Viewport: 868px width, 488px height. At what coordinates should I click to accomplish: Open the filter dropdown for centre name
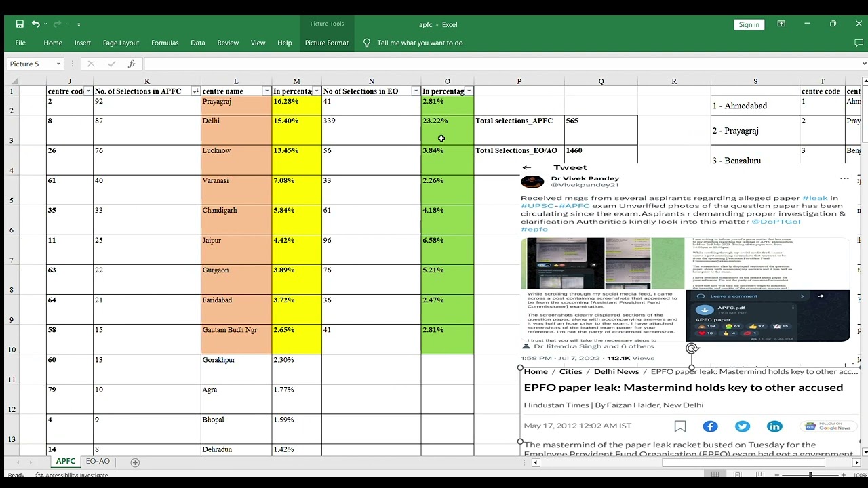267,91
